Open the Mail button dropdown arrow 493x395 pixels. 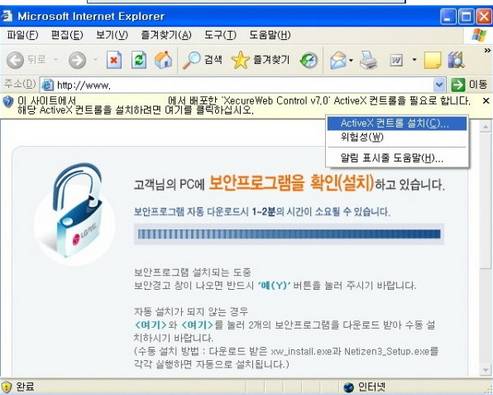tap(351, 60)
